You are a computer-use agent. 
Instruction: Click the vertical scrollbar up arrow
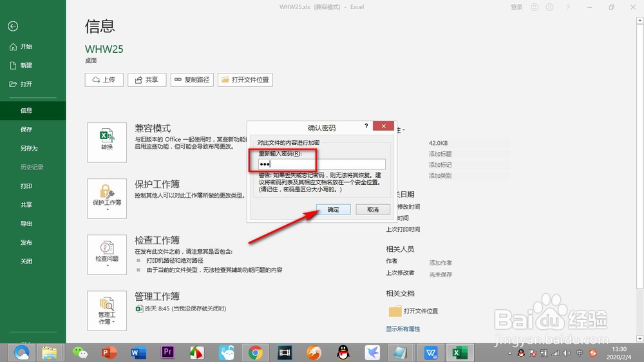click(x=640, y=20)
